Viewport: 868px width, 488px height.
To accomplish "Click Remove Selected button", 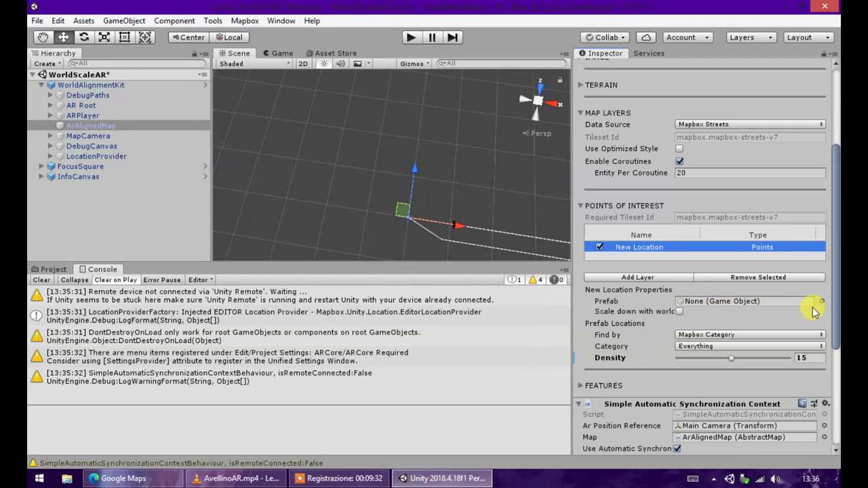I will point(758,277).
